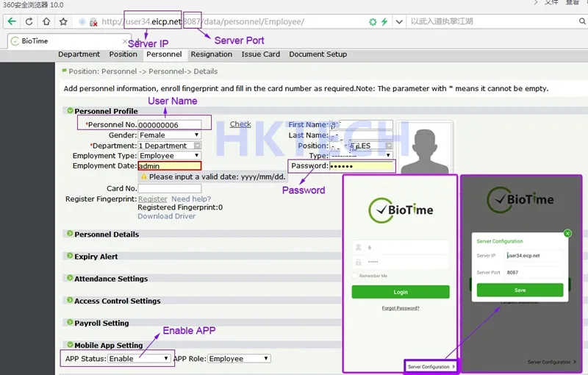Click the Card No. input field

pyautogui.click(x=170, y=188)
